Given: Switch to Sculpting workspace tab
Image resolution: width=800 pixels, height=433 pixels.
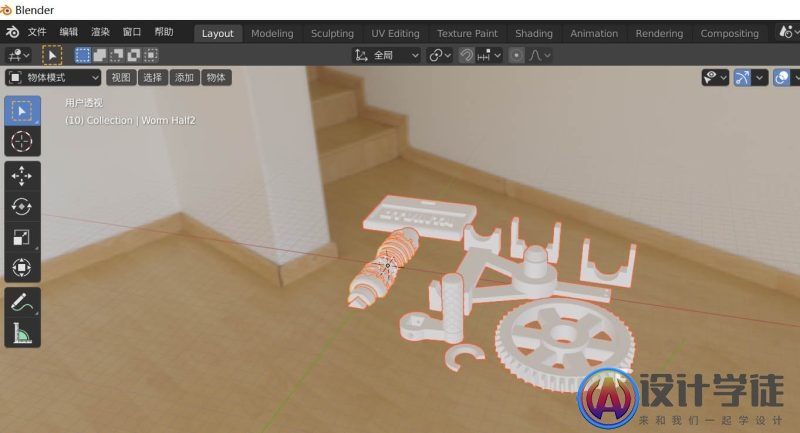Looking at the screenshot, I should [332, 33].
